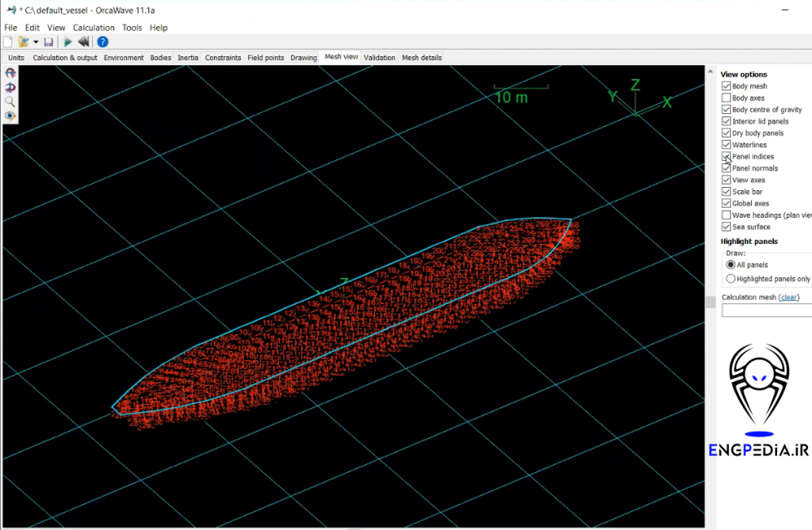The width and height of the screenshot is (812, 530).
Task: Click the scroll-up arrow above View options
Action: 710,71
